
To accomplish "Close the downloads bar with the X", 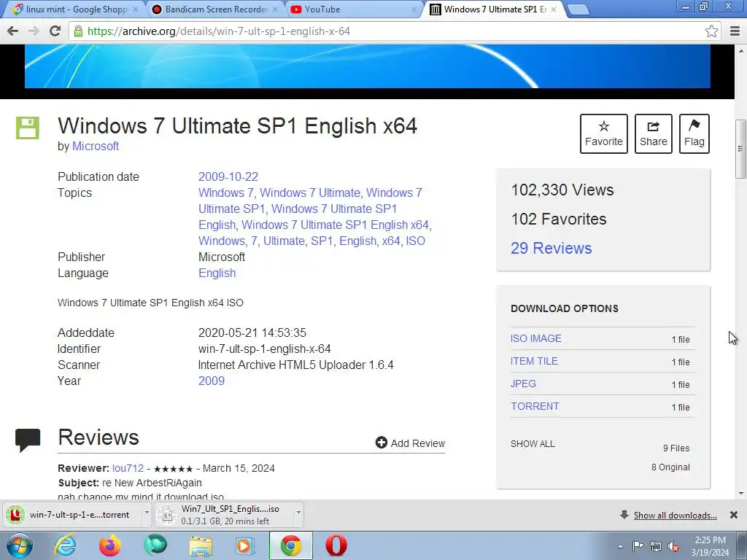I will (734, 515).
